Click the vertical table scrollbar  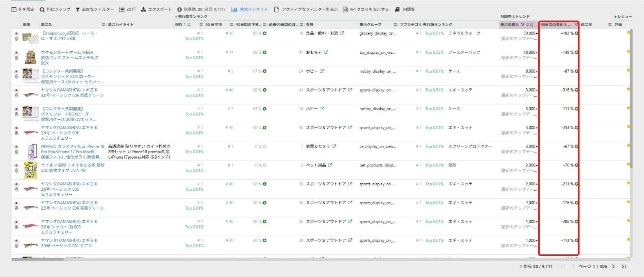tap(630, 99)
